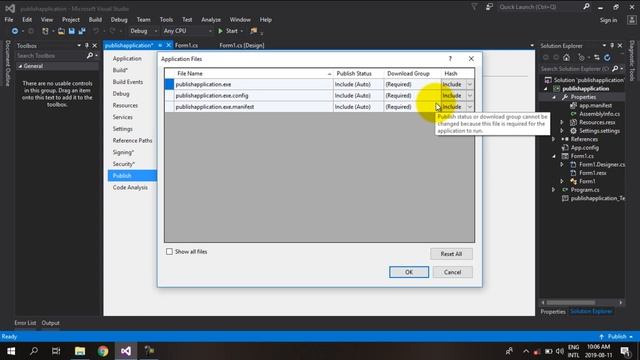Collapse the Form1.cs node
Screen dimensions: 640x360
(x=554, y=156)
